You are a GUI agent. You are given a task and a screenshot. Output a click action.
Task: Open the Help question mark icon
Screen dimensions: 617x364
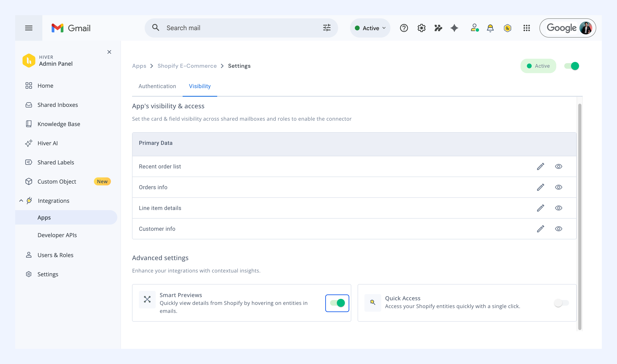(x=404, y=28)
